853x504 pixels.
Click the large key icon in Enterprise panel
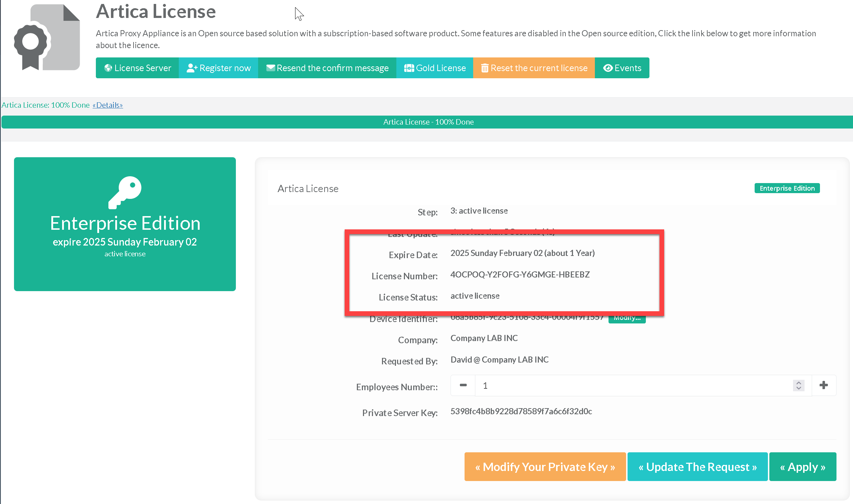(x=125, y=192)
